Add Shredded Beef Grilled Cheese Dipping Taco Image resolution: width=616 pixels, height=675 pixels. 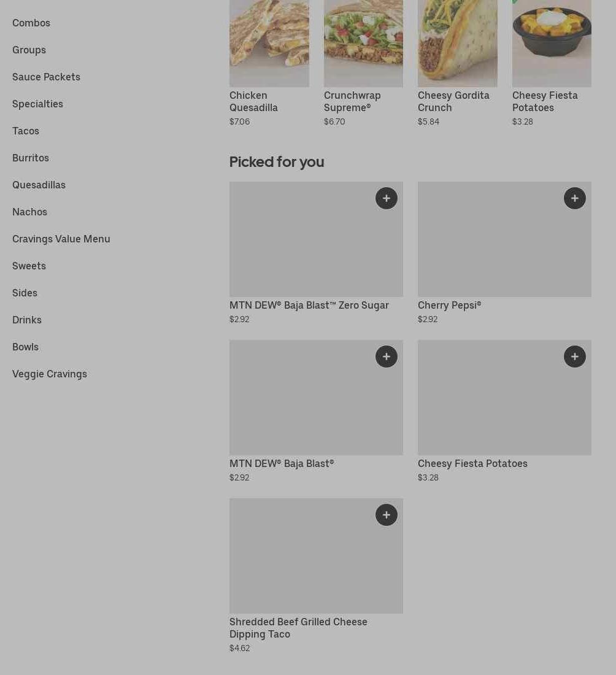coord(387,515)
